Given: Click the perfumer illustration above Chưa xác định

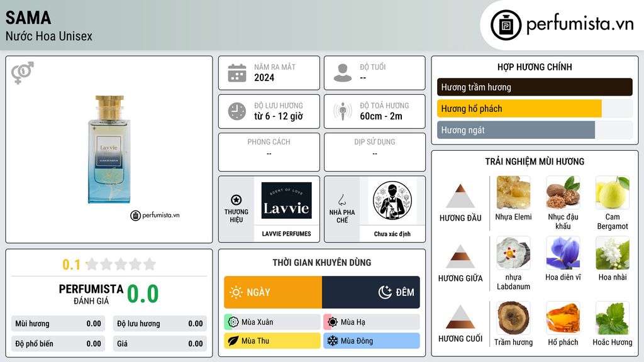Looking at the screenshot, I should (392, 200).
